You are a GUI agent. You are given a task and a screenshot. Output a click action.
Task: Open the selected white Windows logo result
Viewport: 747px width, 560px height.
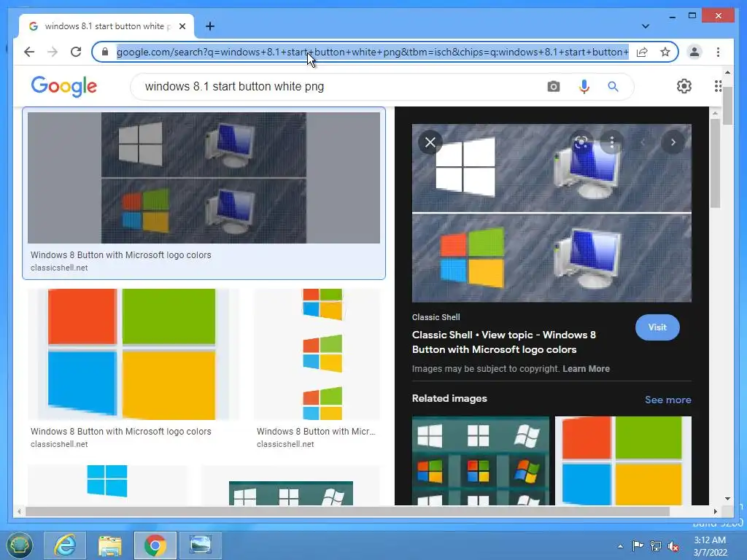pyautogui.click(x=204, y=178)
